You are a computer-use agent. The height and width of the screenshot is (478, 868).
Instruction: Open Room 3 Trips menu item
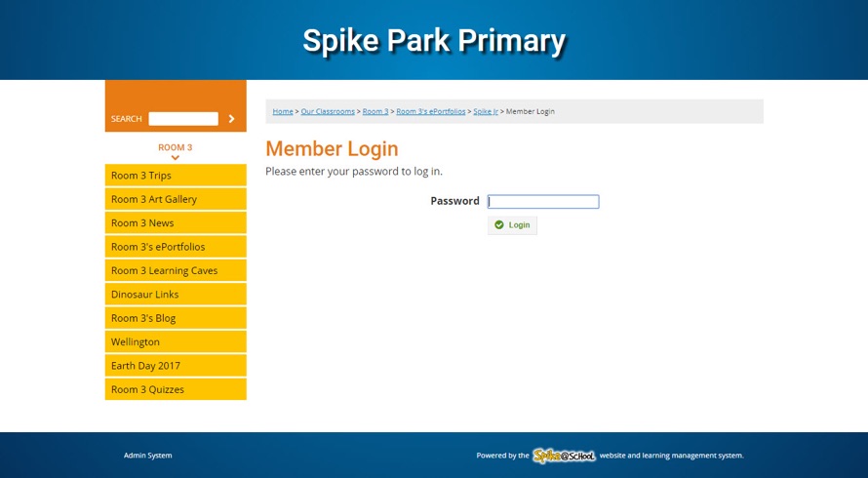point(176,175)
